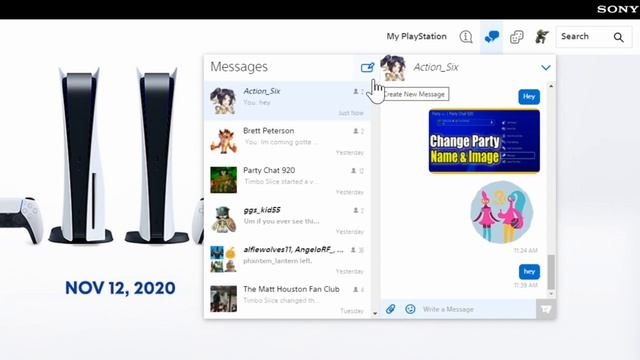The image size is (640, 360).
Task: Open the ggs_kid55 conversation
Action: pos(287,220)
